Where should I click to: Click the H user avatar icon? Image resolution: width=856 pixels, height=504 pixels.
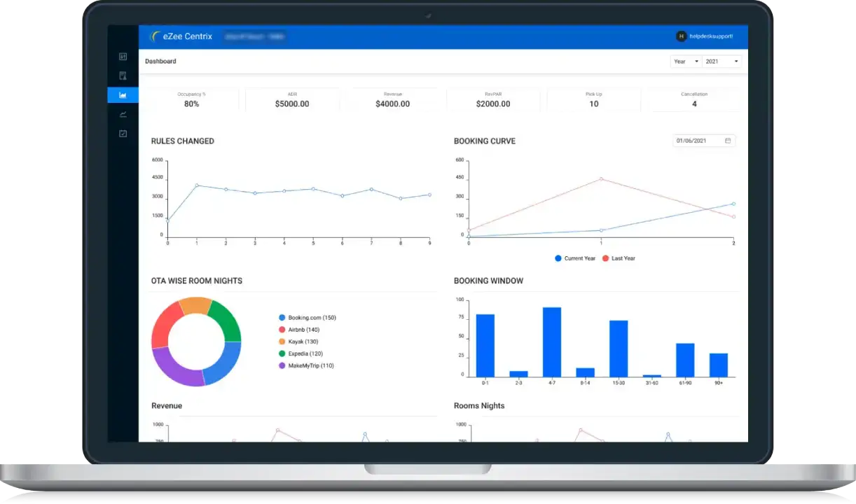click(681, 36)
